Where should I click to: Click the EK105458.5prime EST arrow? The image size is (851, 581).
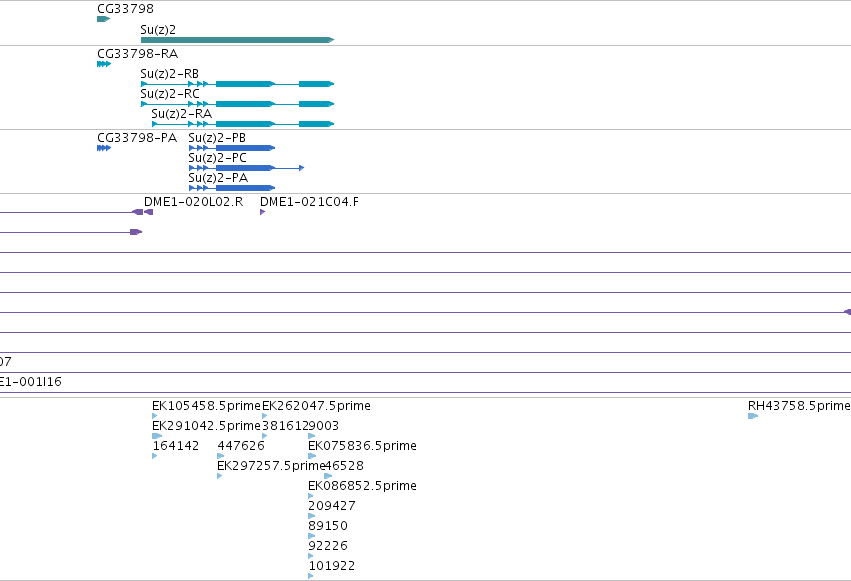tap(155, 416)
